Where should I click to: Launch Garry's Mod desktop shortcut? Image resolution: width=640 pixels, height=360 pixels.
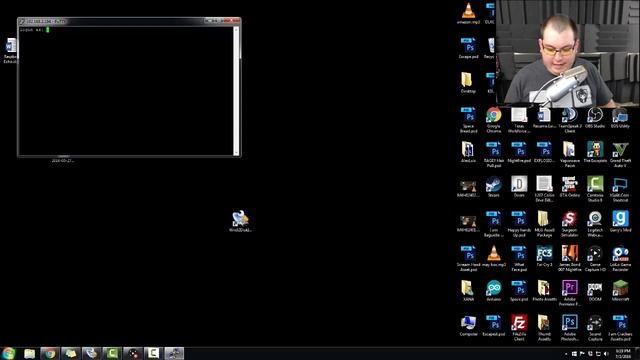(x=620, y=222)
